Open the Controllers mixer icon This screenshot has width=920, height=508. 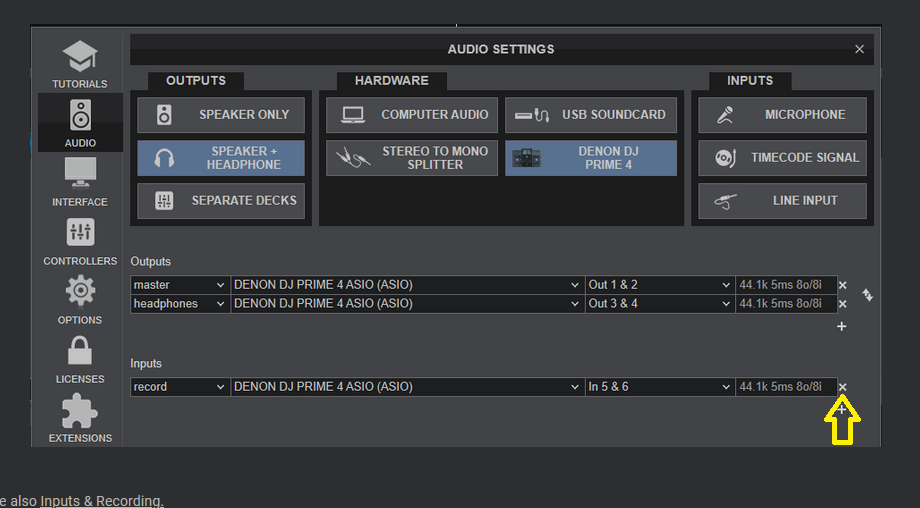point(80,232)
